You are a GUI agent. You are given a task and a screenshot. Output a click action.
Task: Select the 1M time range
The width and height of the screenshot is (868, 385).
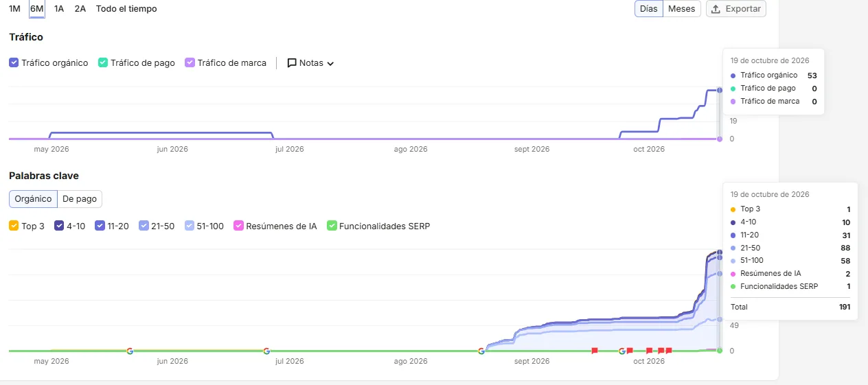[x=14, y=9]
